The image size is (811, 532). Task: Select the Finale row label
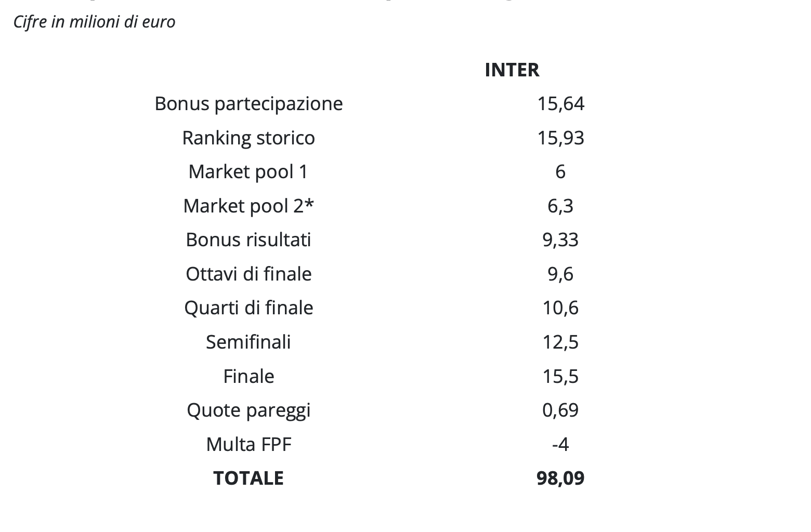248,376
